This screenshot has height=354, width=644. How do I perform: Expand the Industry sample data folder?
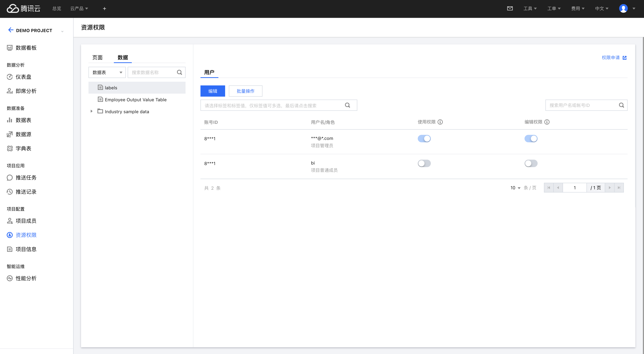coord(91,111)
